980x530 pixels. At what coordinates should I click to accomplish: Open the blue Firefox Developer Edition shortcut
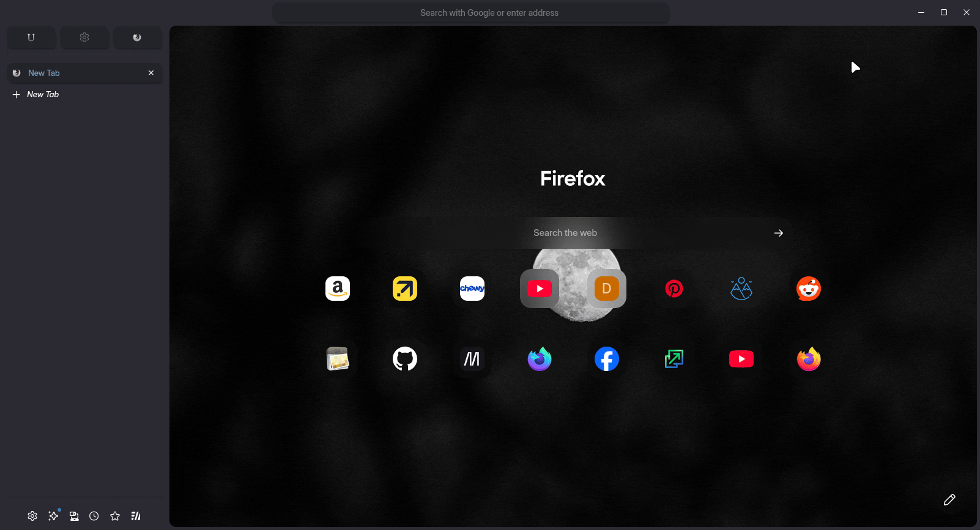[540, 359]
